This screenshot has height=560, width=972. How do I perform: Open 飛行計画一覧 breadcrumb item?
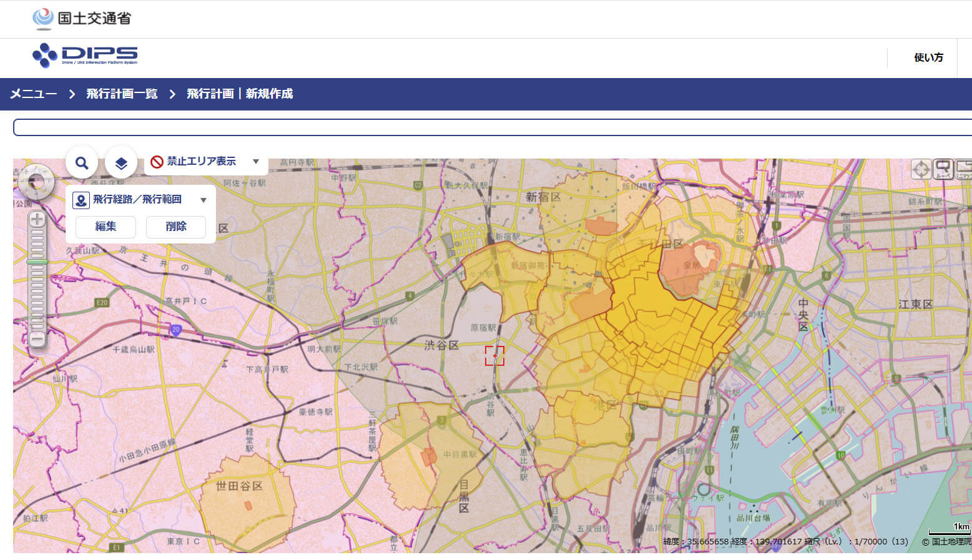[x=122, y=94]
